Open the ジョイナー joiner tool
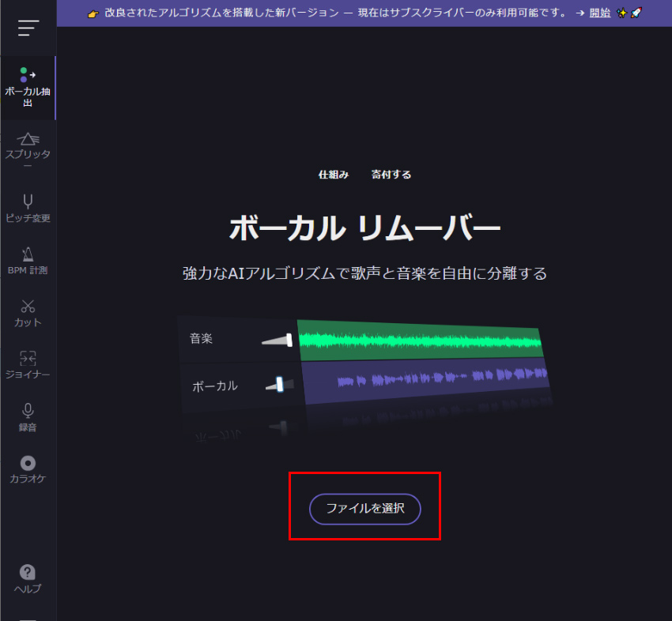Screen dimensions: 672x621 click(x=28, y=365)
